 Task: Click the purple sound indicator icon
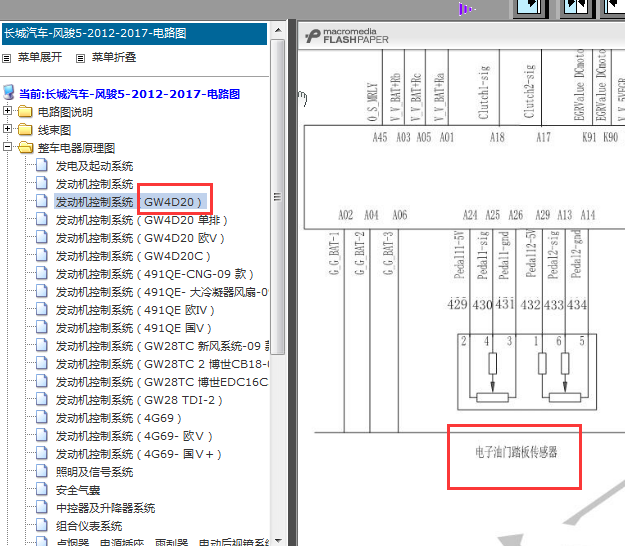[466, 9]
